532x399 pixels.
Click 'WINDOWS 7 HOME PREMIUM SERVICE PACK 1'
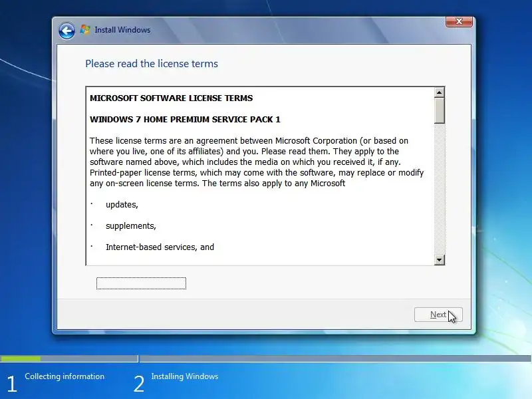tap(185, 120)
